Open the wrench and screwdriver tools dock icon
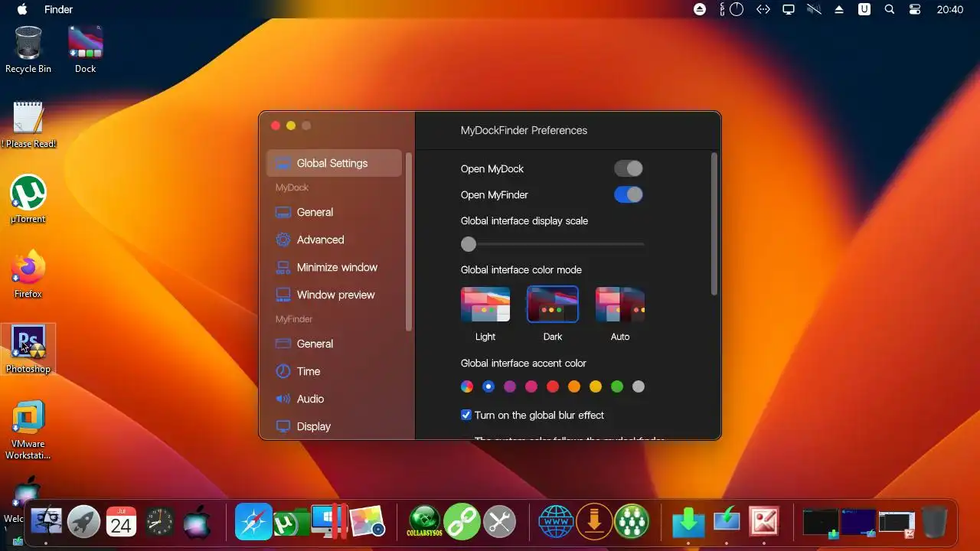The image size is (980, 551). pyautogui.click(x=499, y=522)
